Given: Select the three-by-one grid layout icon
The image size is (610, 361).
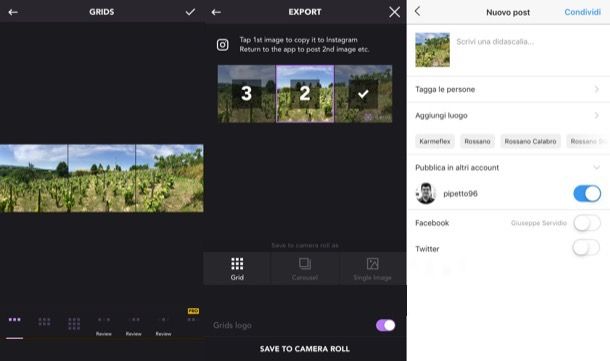Looking at the screenshot, I should [15, 320].
